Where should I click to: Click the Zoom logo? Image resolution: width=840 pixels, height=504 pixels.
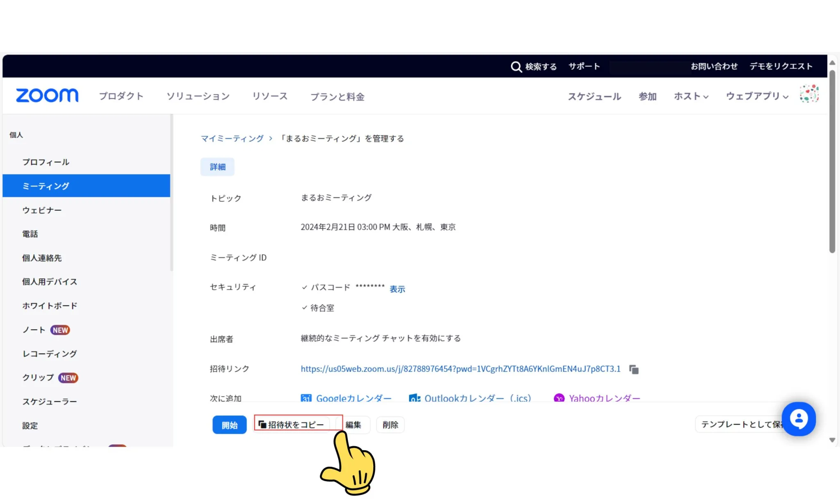click(x=47, y=96)
